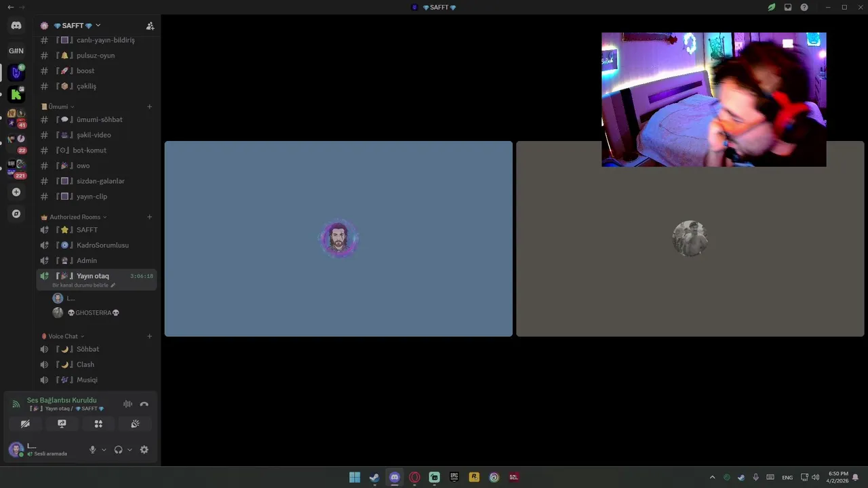Add a new server
The height and width of the screenshot is (488, 868).
[16, 192]
